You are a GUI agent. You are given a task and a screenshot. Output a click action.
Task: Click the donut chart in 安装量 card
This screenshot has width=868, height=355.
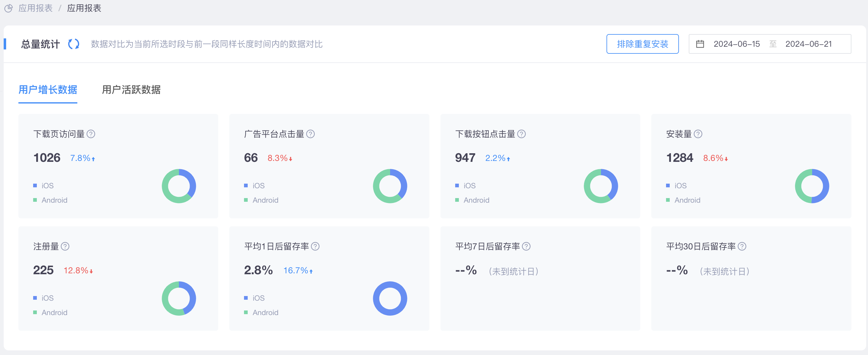click(812, 186)
